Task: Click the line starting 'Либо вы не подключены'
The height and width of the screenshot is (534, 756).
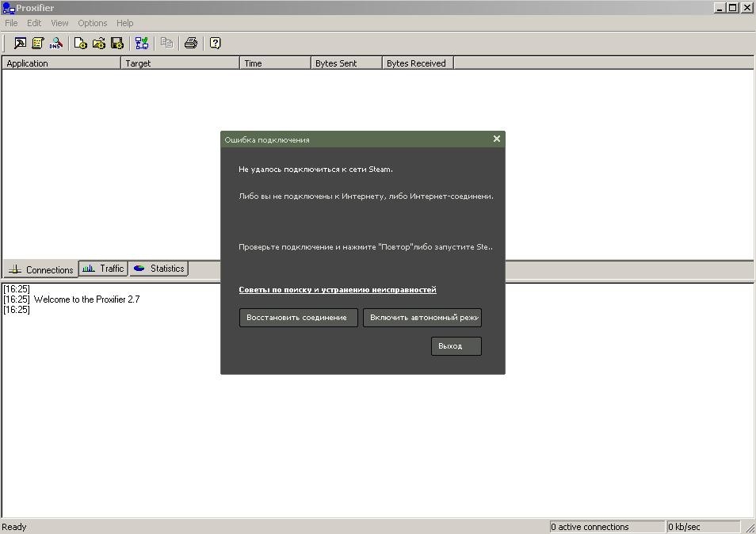Action: point(366,196)
